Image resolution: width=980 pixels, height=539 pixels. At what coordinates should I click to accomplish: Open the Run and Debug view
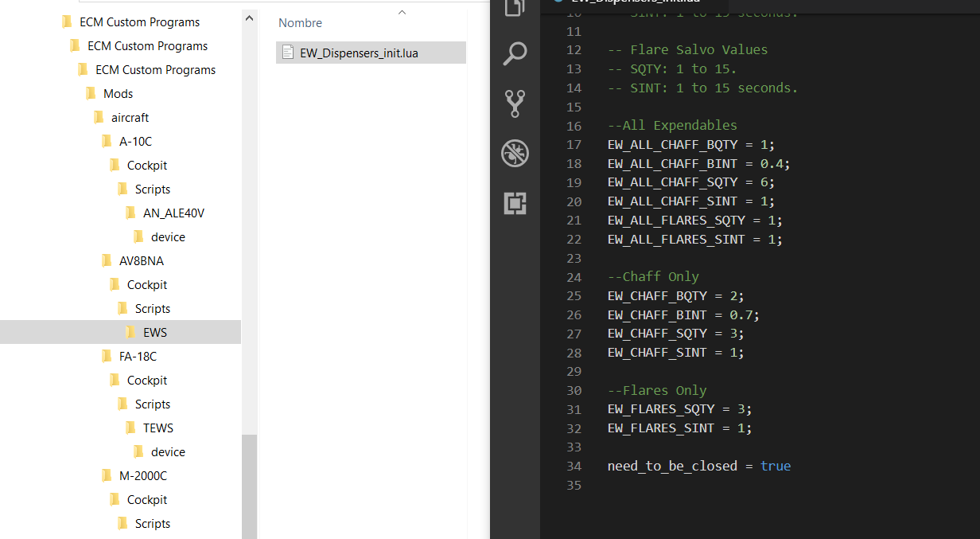click(x=515, y=153)
